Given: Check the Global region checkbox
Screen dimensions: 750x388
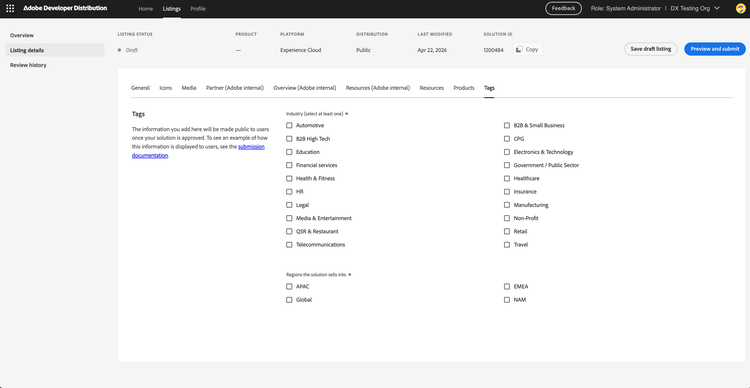Looking at the screenshot, I should pyautogui.click(x=289, y=300).
